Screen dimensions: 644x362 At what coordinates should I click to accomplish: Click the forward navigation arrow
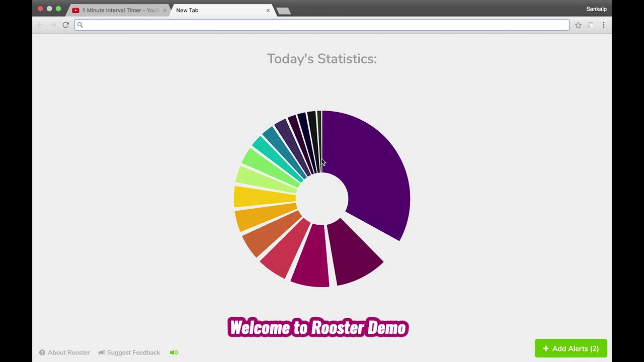click(53, 25)
